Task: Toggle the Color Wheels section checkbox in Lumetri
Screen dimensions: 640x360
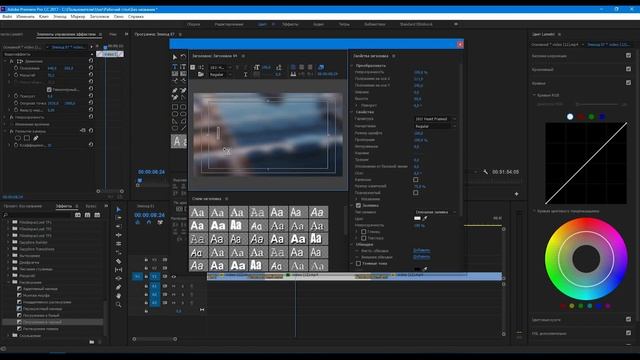Action: (x=628, y=319)
